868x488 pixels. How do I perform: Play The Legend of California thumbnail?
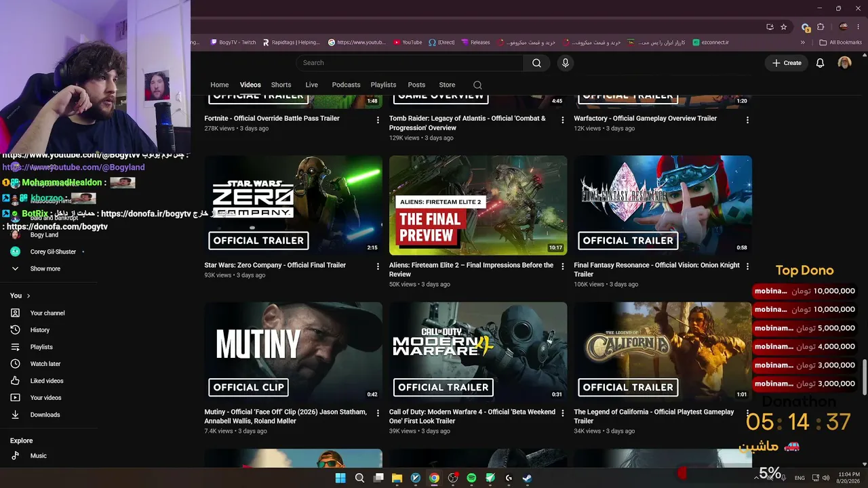(x=663, y=352)
